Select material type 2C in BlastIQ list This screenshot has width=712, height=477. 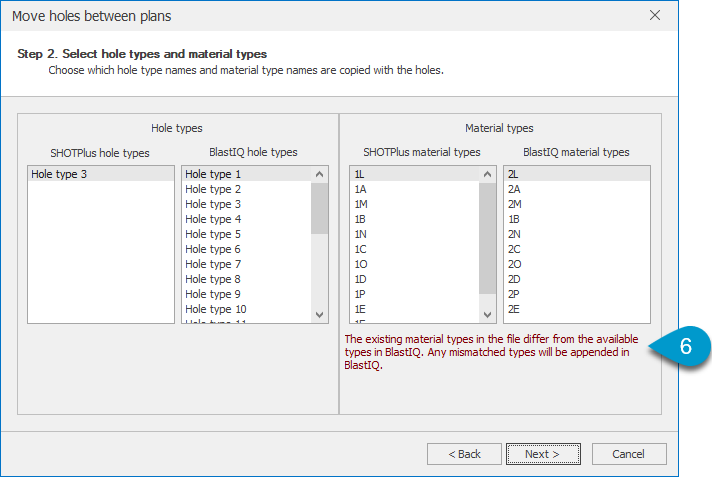pyautogui.click(x=577, y=249)
